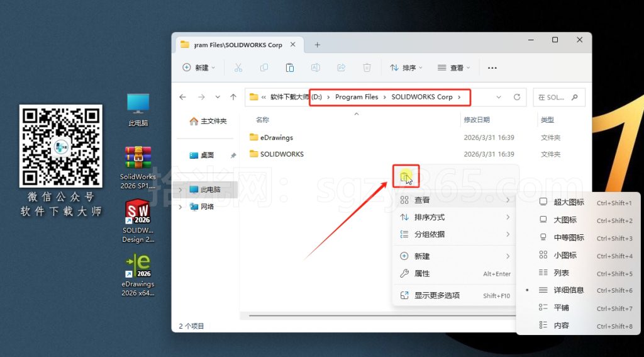The width and height of the screenshot is (644, 357).
Task: Click the Share icon in toolbar
Action: (x=341, y=68)
